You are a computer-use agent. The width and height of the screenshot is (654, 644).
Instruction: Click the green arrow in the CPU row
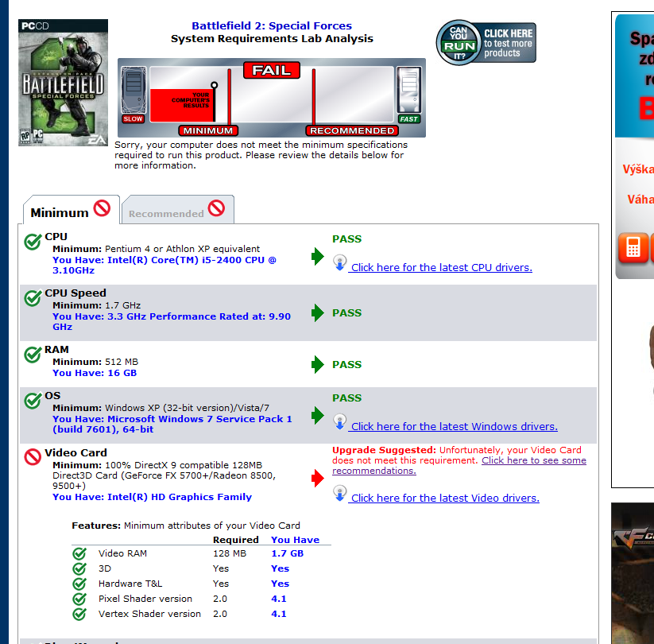tap(318, 256)
